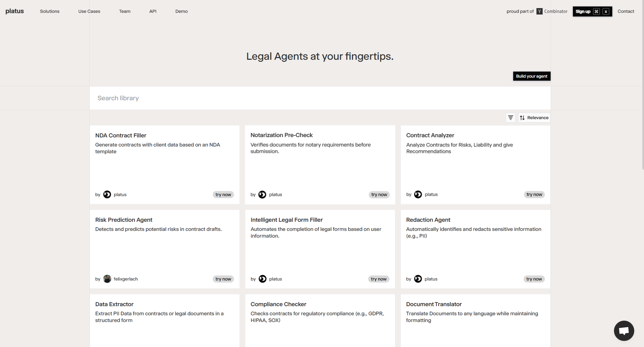Viewport: 644px width, 347px height.
Task: Open the API nav link
Action: click(x=153, y=11)
